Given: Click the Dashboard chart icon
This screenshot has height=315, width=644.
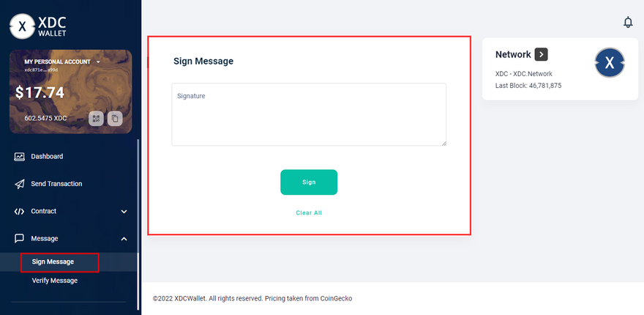Looking at the screenshot, I should (x=19, y=156).
